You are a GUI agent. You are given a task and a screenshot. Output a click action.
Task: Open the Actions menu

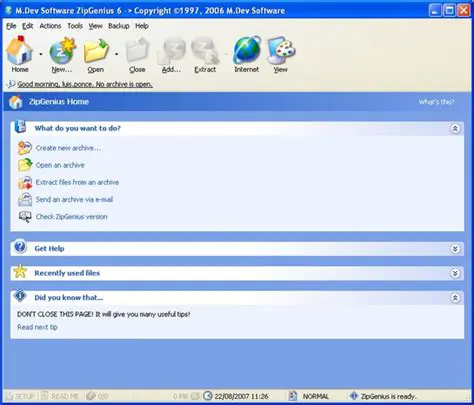[50, 26]
